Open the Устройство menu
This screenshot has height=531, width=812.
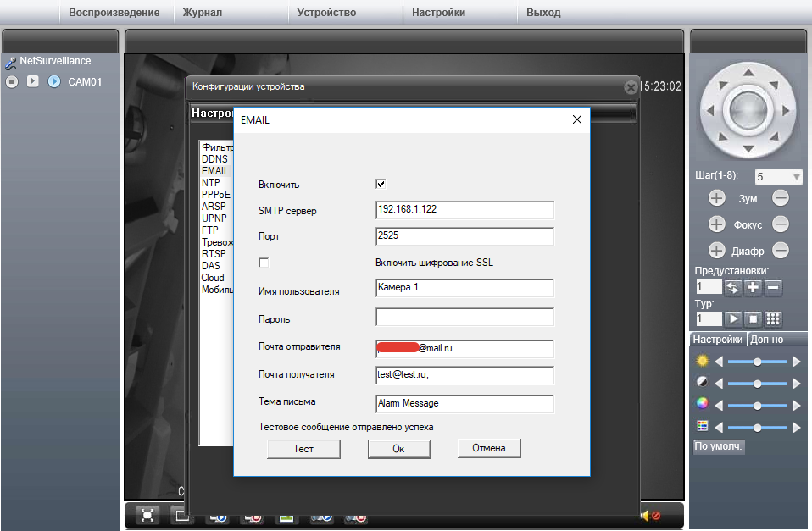(x=327, y=13)
